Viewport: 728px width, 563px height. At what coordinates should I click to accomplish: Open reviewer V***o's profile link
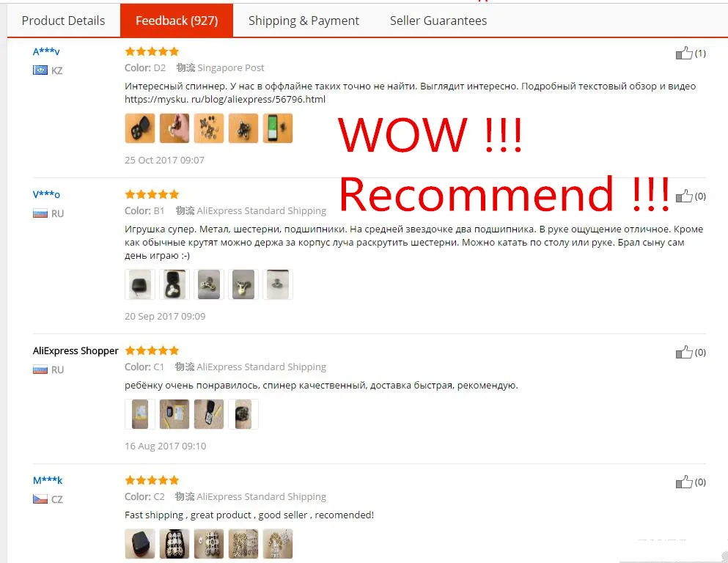(x=46, y=194)
